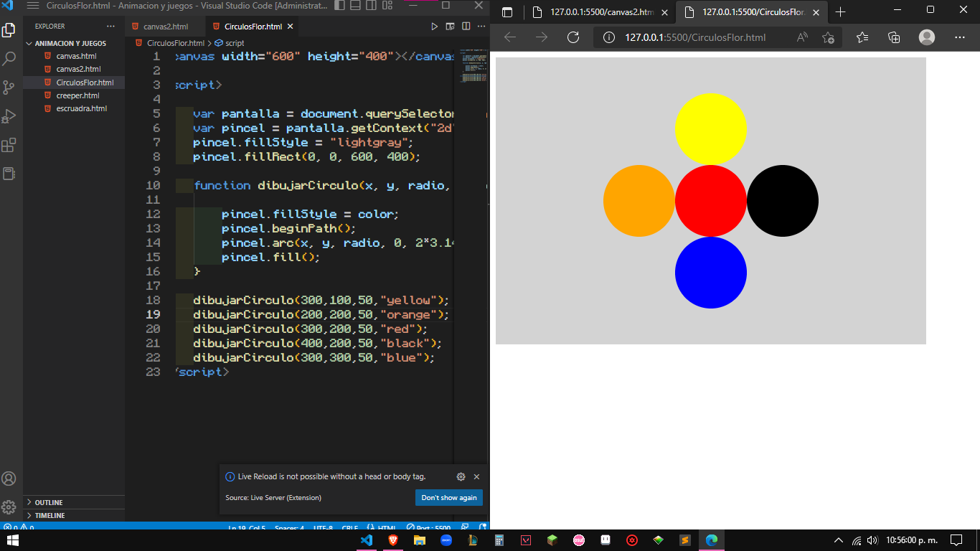Viewport: 980px width, 551px height.
Task: Click errors and warnings in status bar
Action: coord(19,527)
